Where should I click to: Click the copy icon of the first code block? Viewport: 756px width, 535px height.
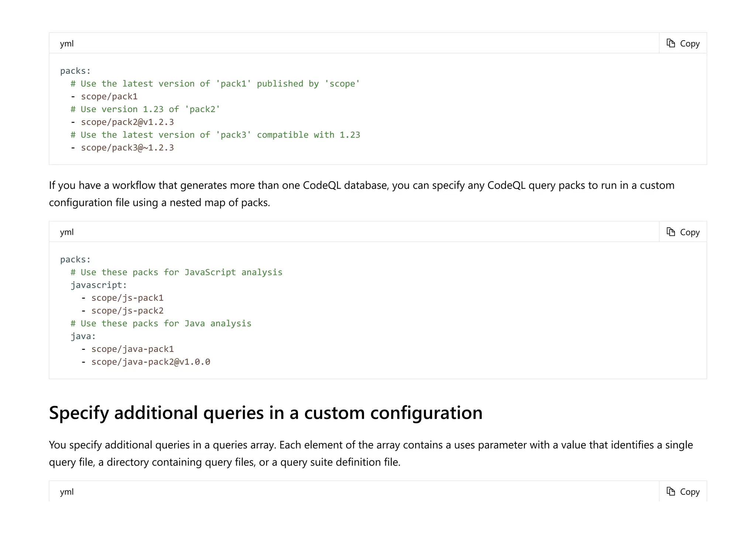tap(671, 43)
